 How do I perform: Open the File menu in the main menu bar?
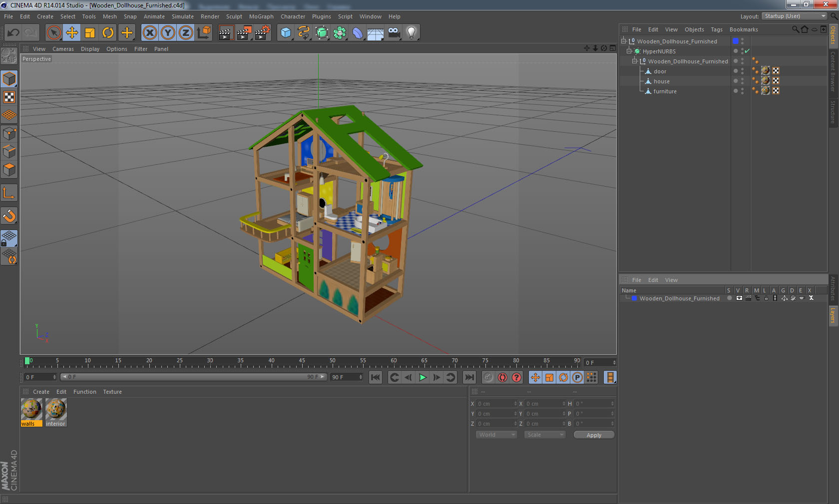[x=8, y=16]
